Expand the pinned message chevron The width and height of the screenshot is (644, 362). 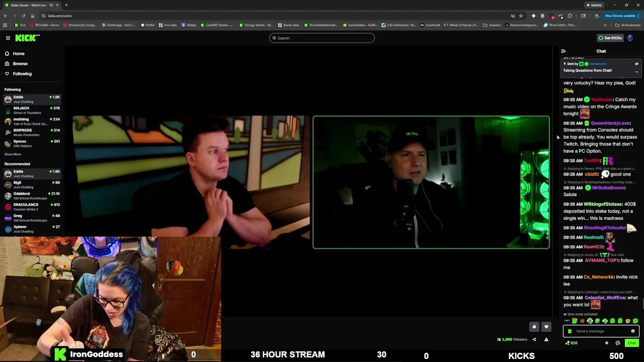(636, 71)
